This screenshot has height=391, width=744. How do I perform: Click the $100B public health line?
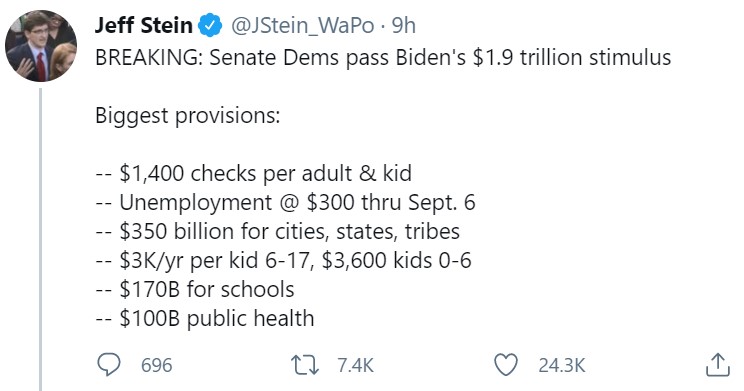point(205,318)
